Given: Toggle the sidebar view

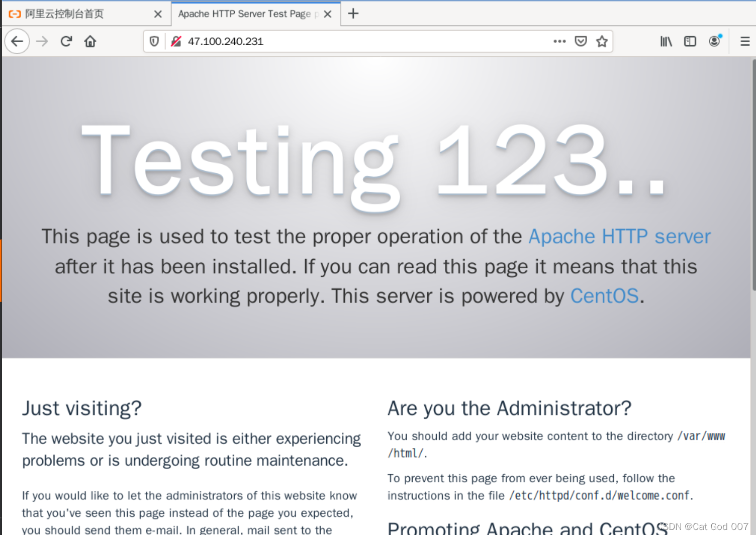Looking at the screenshot, I should pos(690,41).
